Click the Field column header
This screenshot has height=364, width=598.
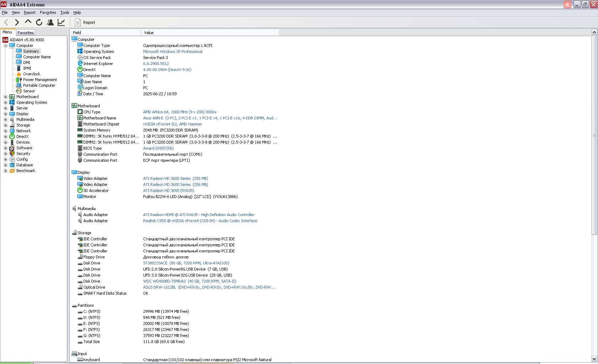coord(106,32)
